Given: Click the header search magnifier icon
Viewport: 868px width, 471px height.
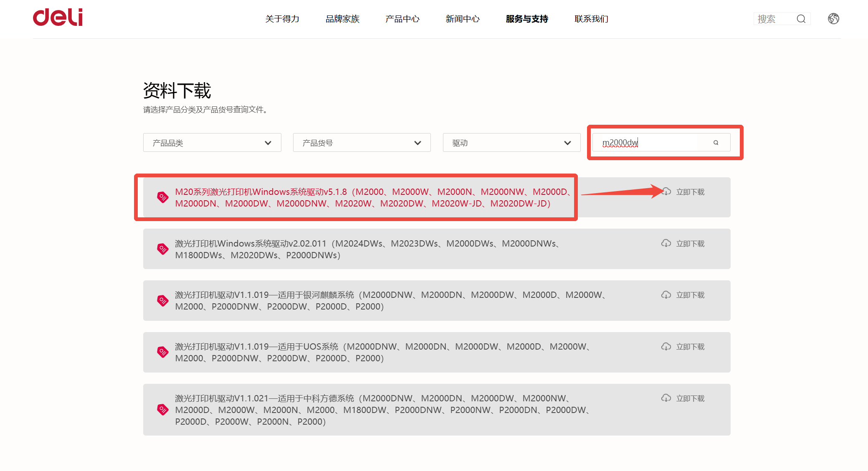Looking at the screenshot, I should click(801, 19).
